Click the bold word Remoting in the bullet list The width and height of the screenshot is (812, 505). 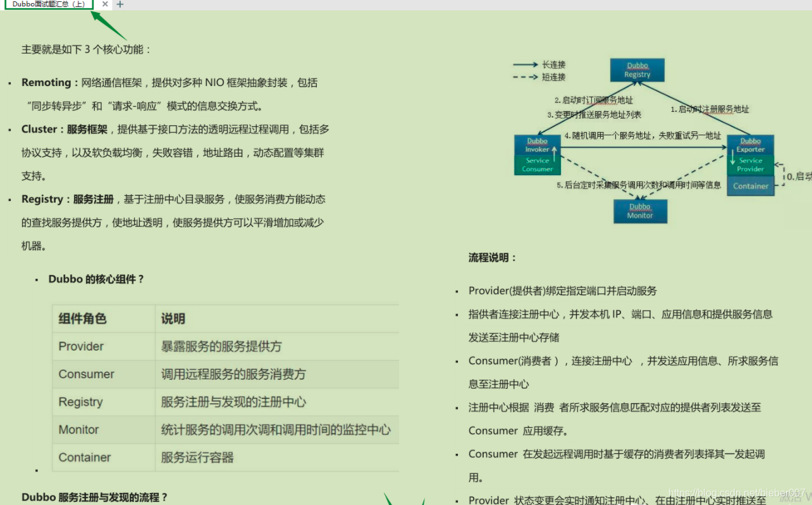pos(46,83)
